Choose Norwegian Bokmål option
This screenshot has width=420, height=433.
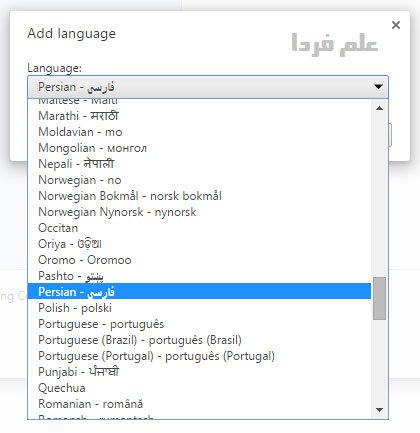pos(199,196)
